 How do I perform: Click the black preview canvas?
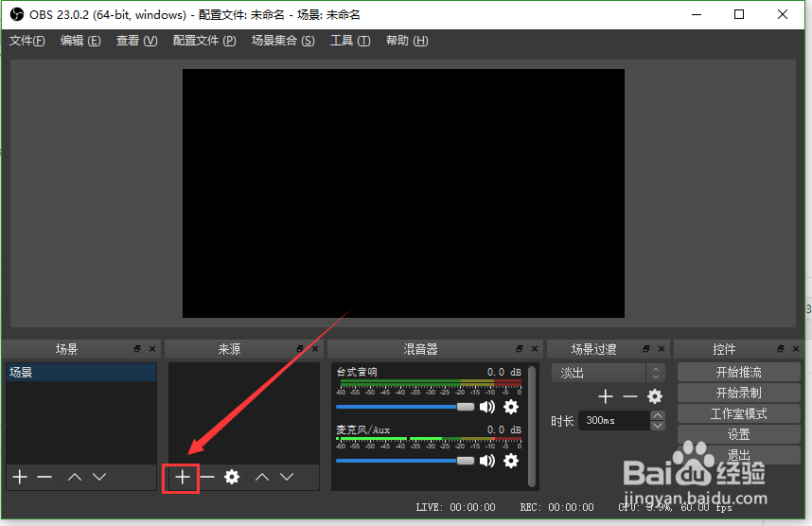click(x=403, y=194)
